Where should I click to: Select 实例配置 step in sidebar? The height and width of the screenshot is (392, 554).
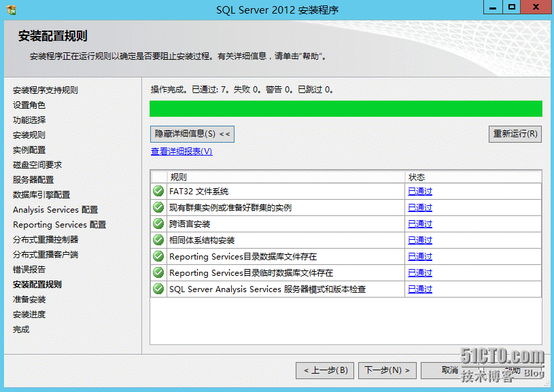point(29,149)
